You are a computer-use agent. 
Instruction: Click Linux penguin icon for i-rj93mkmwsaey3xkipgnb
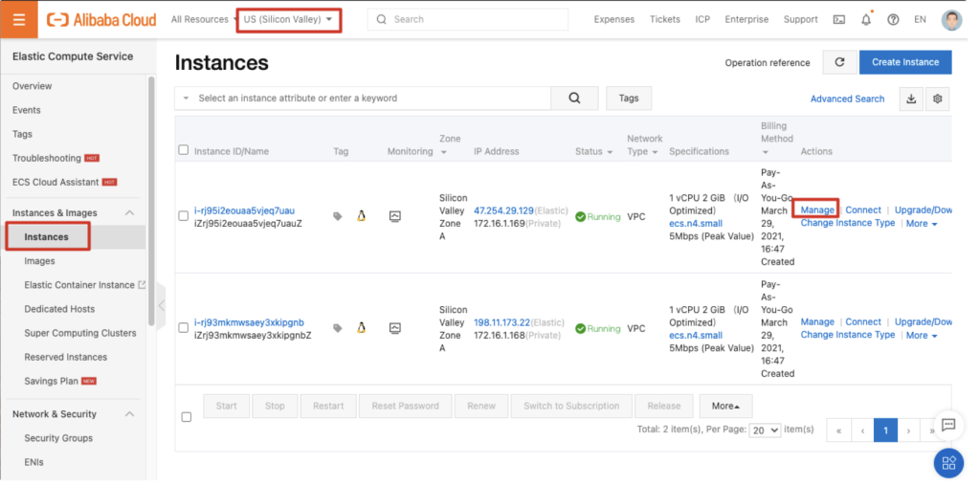(361, 328)
